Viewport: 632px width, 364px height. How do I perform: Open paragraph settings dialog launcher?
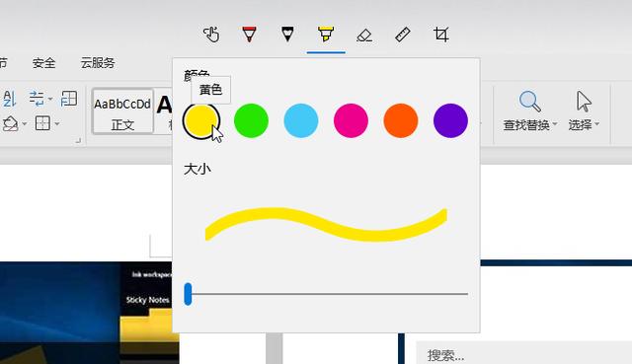click(78, 140)
